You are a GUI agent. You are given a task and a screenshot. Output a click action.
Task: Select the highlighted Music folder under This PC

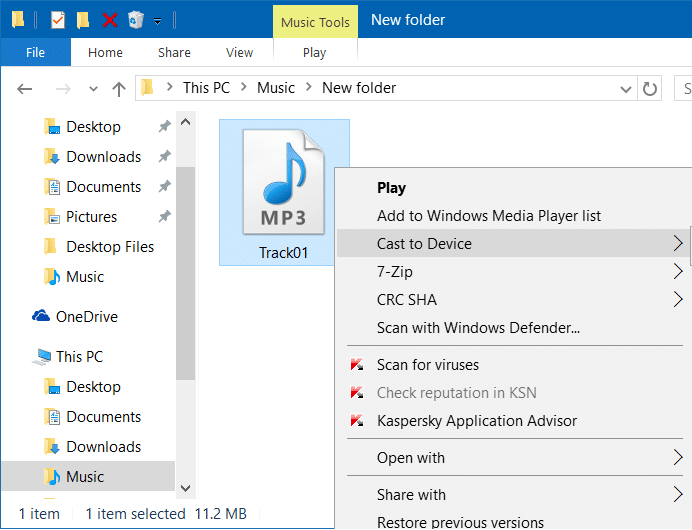coord(88,477)
